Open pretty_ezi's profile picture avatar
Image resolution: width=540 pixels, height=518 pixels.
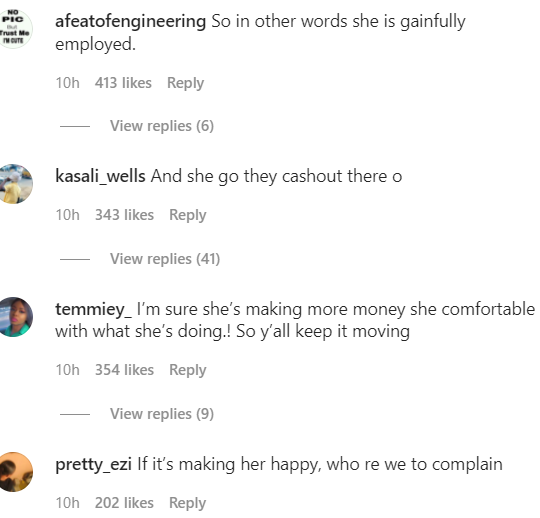pyautogui.click(x=13, y=472)
